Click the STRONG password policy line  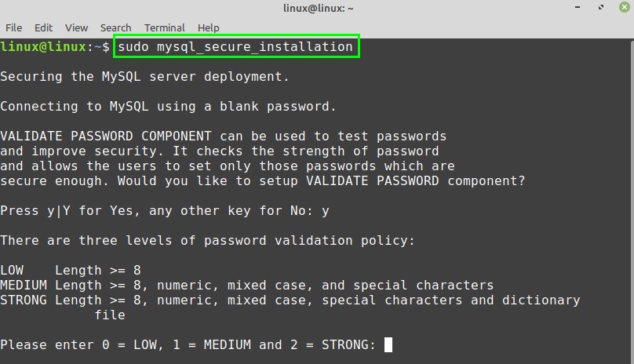[290, 300]
